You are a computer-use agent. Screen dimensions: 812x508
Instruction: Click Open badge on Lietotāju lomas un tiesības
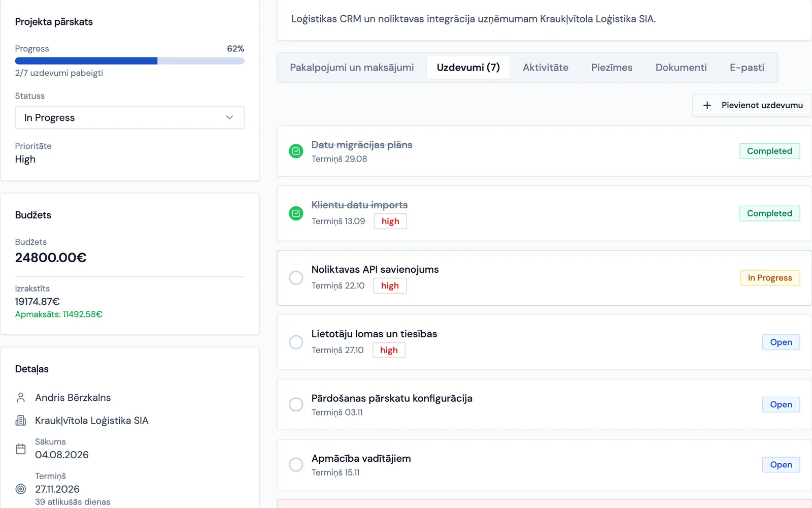point(781,342)
